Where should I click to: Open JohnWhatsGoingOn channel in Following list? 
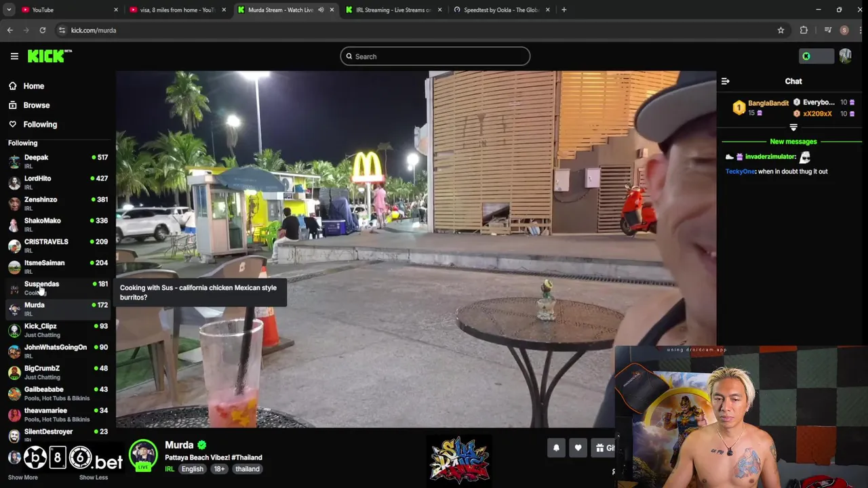[58, 351]
